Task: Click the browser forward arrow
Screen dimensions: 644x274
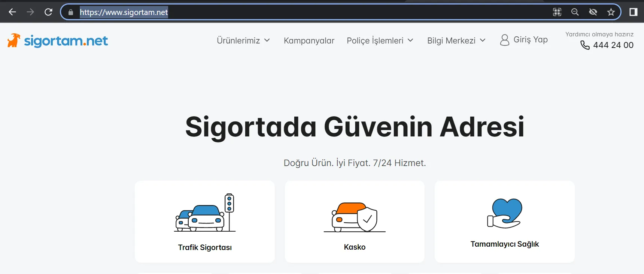Action: 30,12
